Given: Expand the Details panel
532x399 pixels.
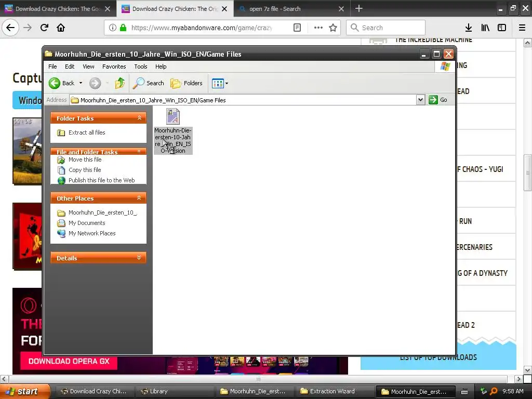Looking at the screenshot, I should click(x=139, y=258).
